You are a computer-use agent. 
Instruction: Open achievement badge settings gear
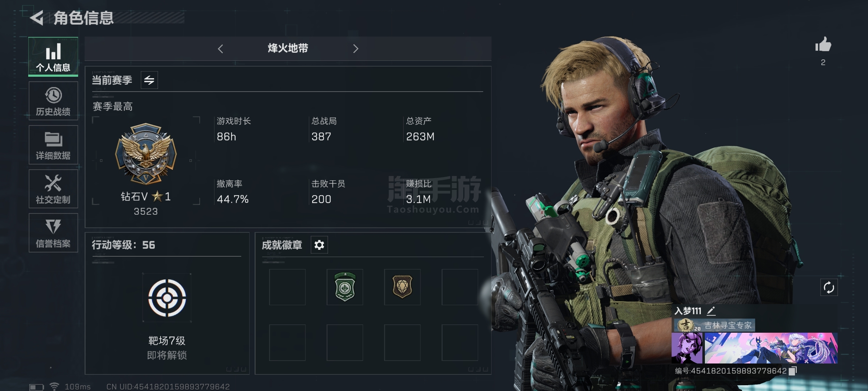click(319, 245)
